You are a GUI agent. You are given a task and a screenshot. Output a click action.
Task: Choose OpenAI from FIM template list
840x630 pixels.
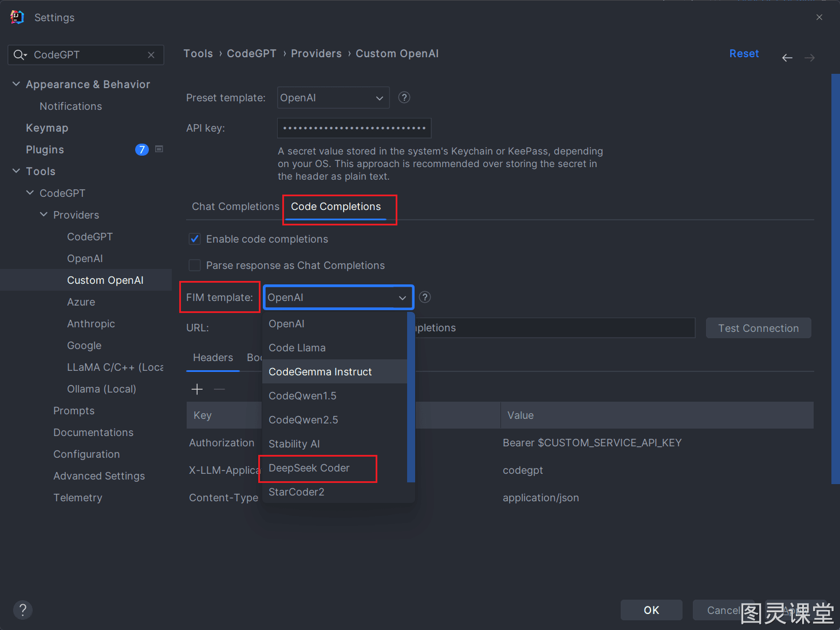click(x=334, y=324)
